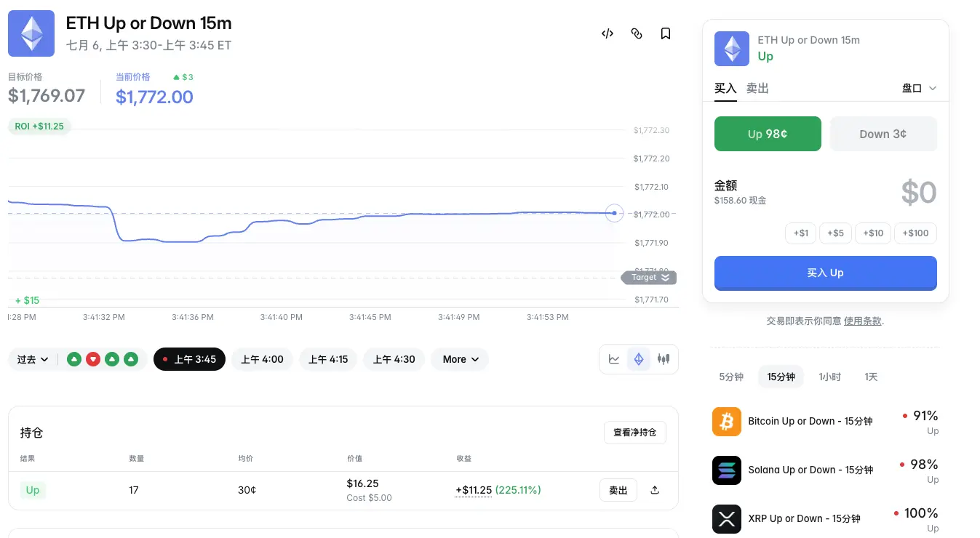This screenshot has height=538, width=980.
Task: Bookmark this ETH market
Action: pos(666,33)
